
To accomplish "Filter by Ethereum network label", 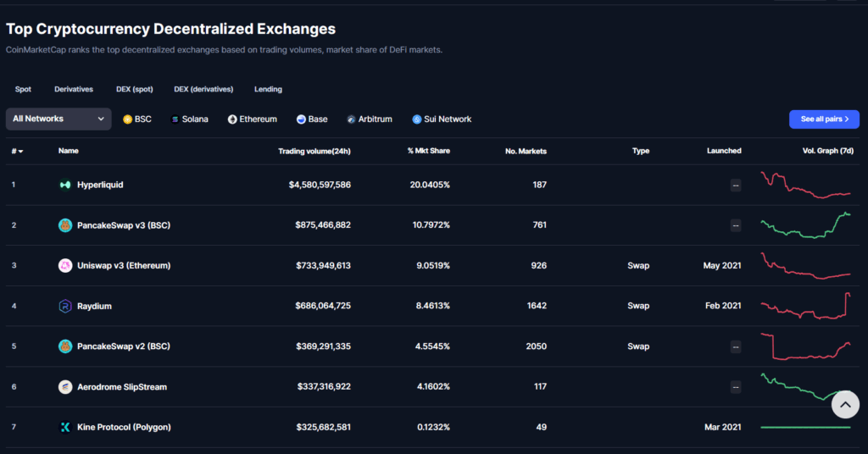I will [x=258, y=119].
